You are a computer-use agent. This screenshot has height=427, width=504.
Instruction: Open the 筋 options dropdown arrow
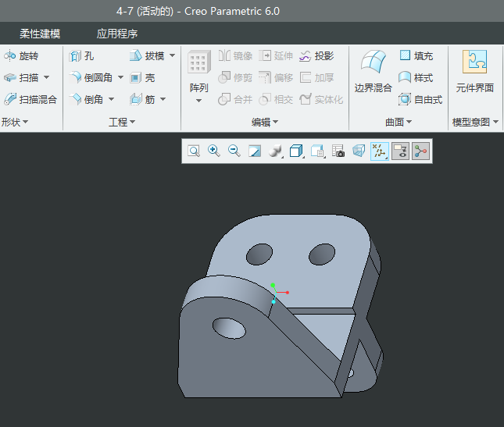(163, 99)
